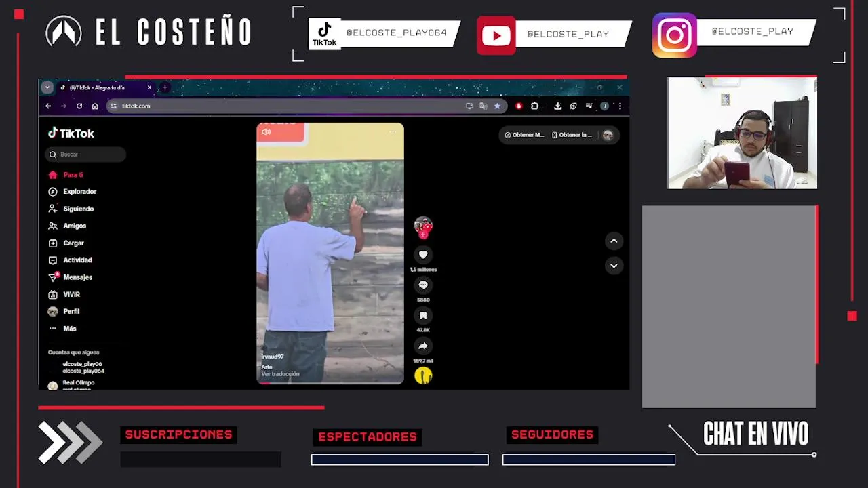Go to next video with down chevron
The image size is (868, 488).
point(614,266)
